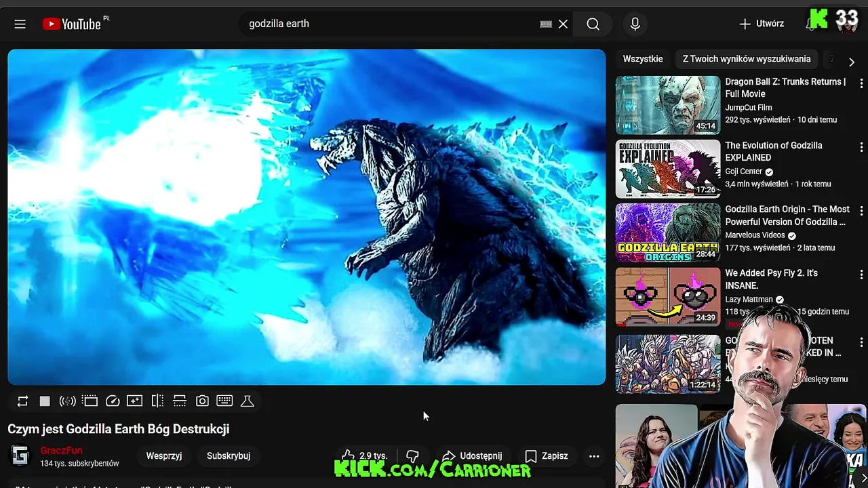This screenshot has width=868, height=488.
Task: Start voice search with microphone
Action: [x=635, y=24]
